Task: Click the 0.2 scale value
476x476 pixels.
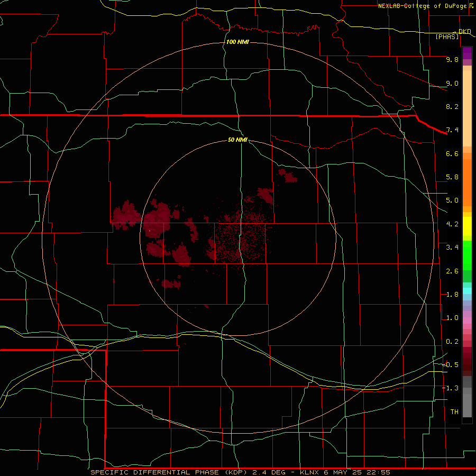Action: coord(452,342)
